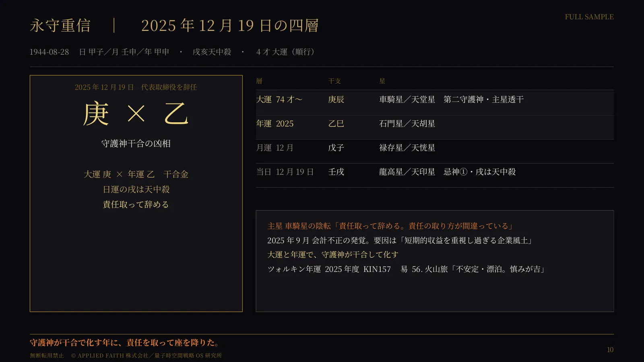Click the 守護神干合の凶相 subtitle
The height and width of the screenshot is (362, 644).
click(136, 144)
